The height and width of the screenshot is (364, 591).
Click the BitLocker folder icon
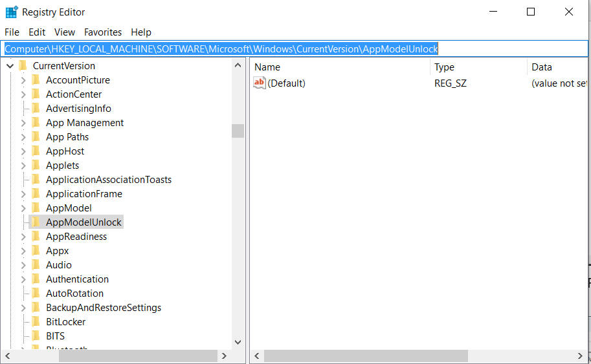[36, 322]
